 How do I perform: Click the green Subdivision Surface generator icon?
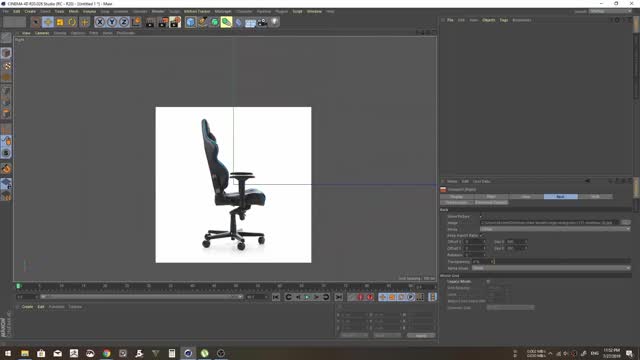pyautogui.click(x=214, y=22)
